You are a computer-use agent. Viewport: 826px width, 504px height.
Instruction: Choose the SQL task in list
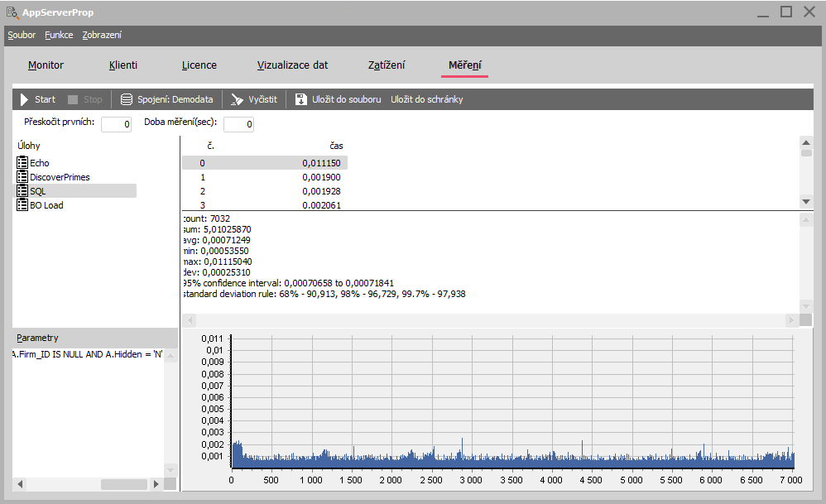point(38,191)
